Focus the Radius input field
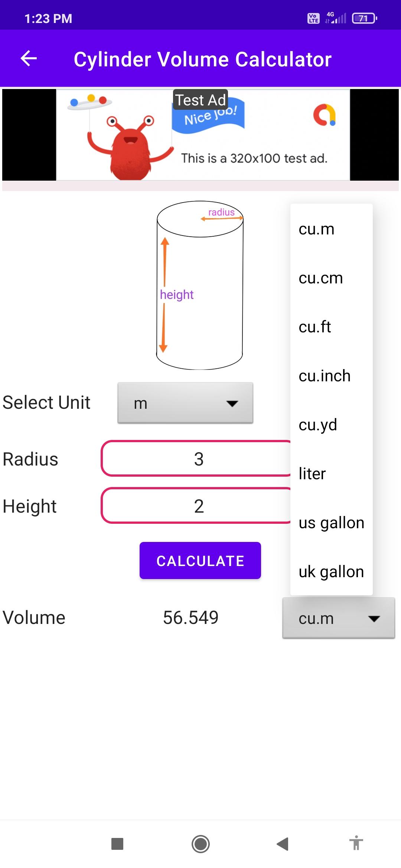401x868 pixels. (x=196, y=458)
